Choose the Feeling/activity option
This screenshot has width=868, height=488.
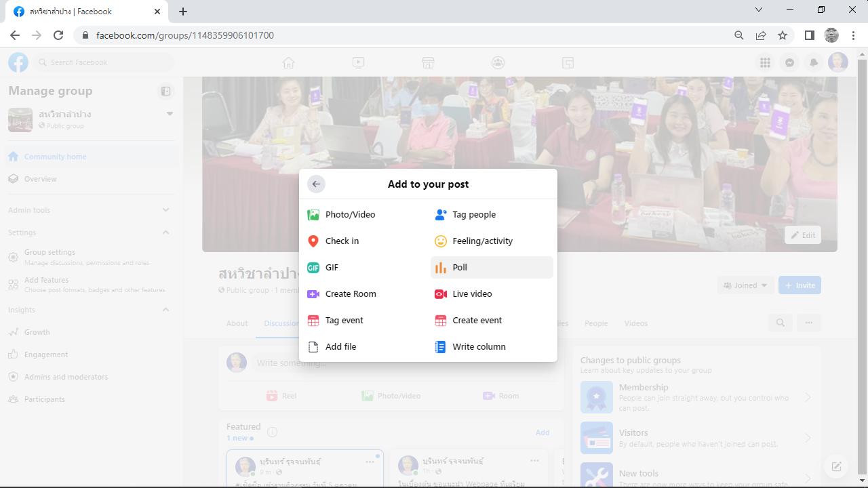coord(492,241)
